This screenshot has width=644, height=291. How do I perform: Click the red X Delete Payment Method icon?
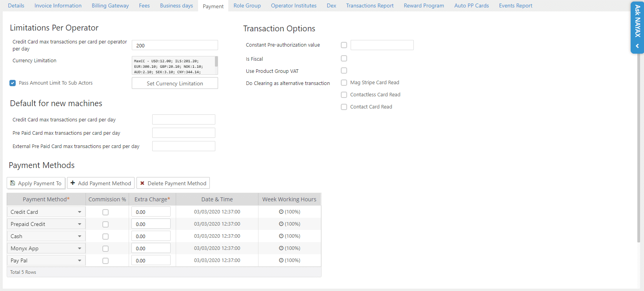142,183
